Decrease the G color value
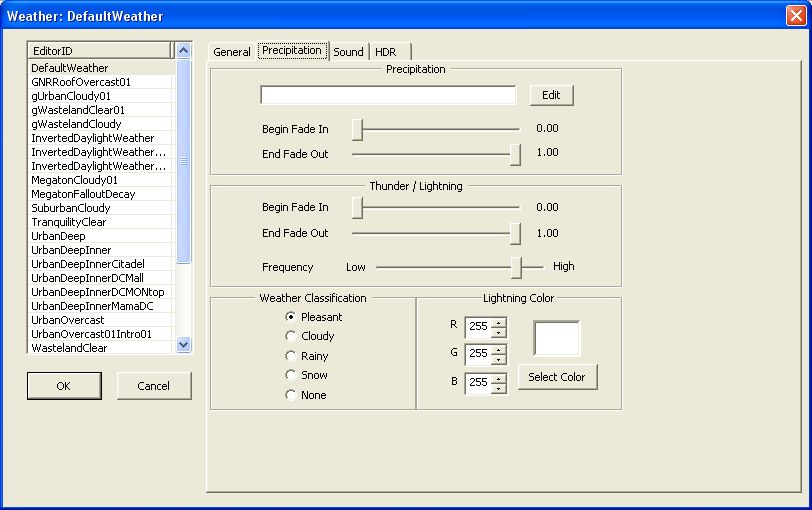 pyautogui.click(x=499, y=359)
